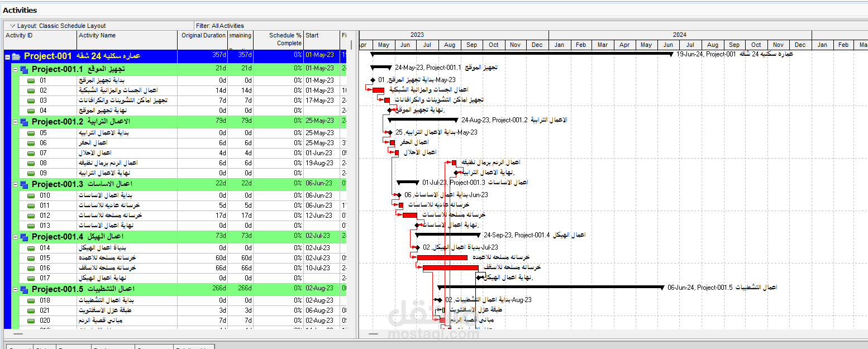Image resolution: width=868 pixels, height=349 pixels.
Task: Click the Sep 2023 month header in timescale
Action: [472, 45]
